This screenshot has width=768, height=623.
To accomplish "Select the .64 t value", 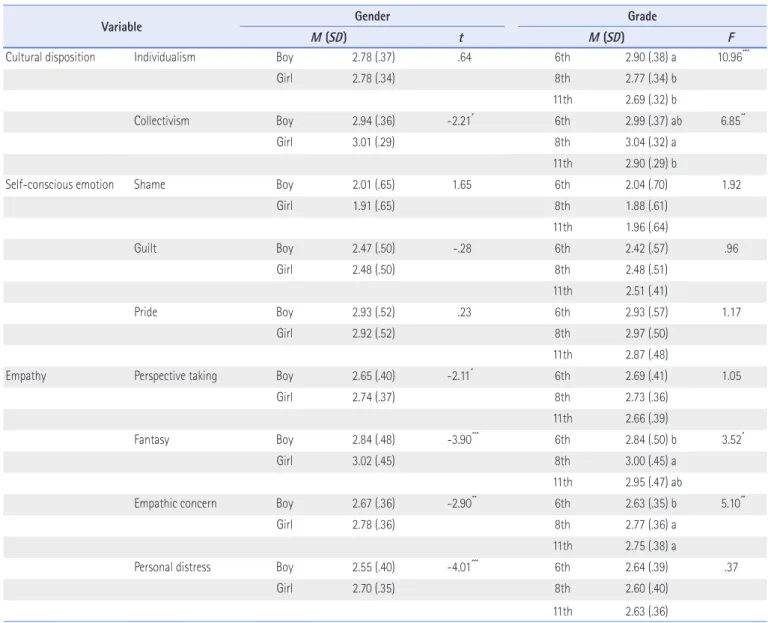I will (464, 57).
